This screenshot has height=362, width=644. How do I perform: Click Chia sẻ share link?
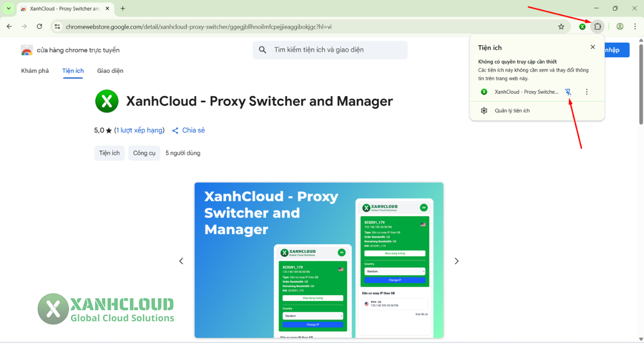pos(193,130)
